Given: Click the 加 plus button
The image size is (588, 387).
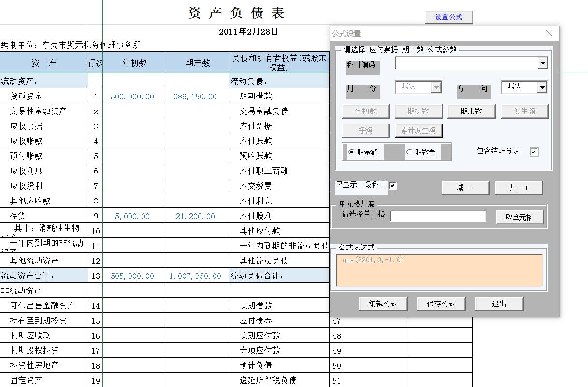Looking at the screenshot, I should (x=518, y=188).
